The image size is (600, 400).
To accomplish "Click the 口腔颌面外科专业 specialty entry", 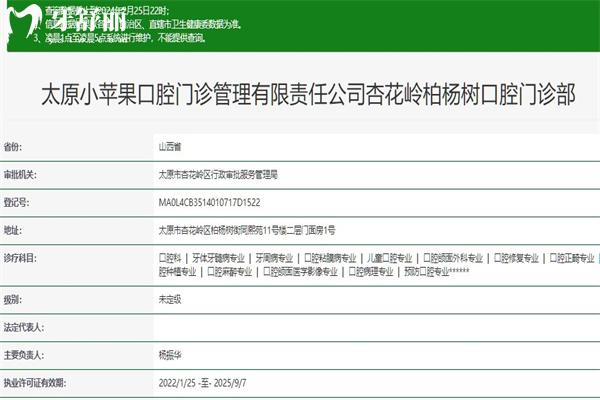I will point(453,258).
